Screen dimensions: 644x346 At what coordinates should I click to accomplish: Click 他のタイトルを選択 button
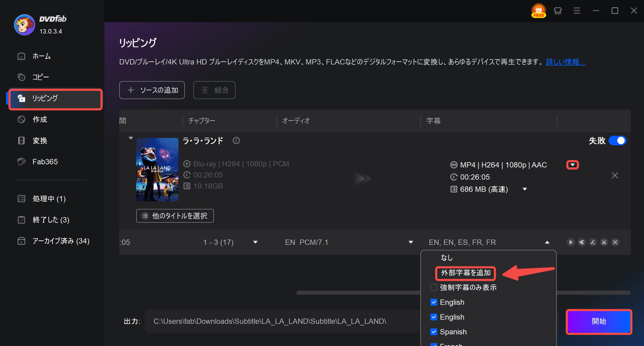coord(175,216)
